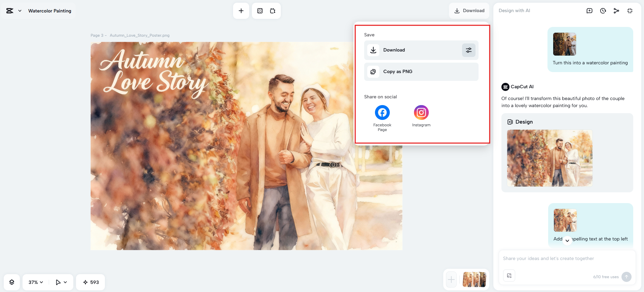This screenshot has height=292, width=644.
Task: Attach an image to the AI prompt
Action: [x=509, y=275]
